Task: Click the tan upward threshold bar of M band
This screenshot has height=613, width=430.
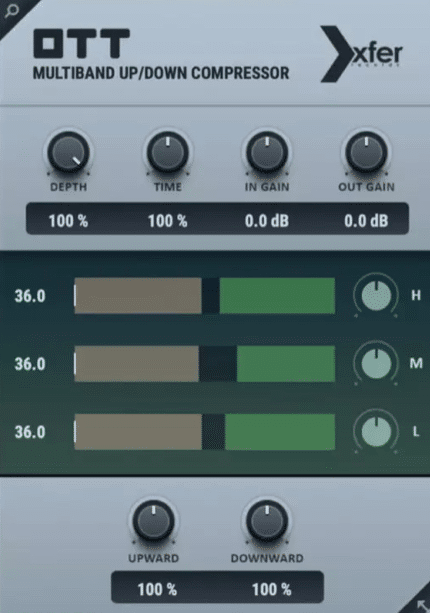Action: coord(136,364)
